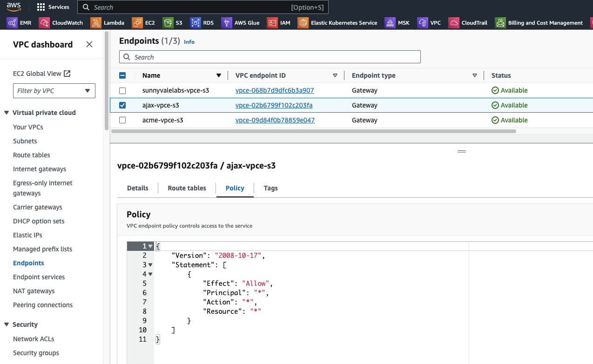This screenshot has width=593, height=364.
Task: Uncheck the ajax-vpce-s3 row checkbox
Action: (x=122, y=105)
